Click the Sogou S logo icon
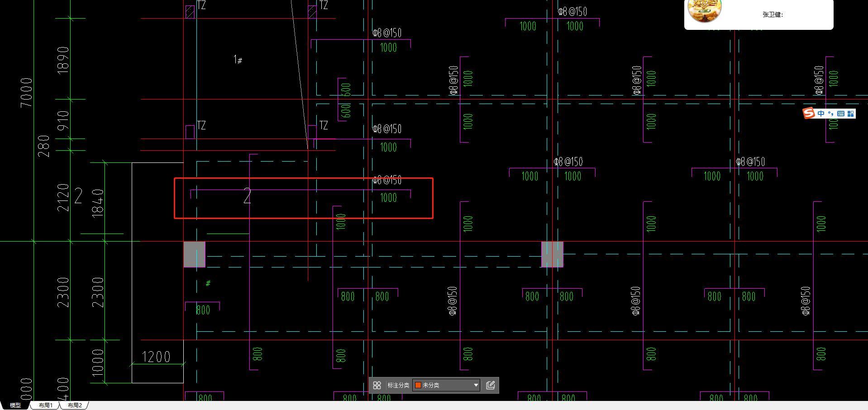This screenshot has width=868, height=410. click(x=809, y=113)
